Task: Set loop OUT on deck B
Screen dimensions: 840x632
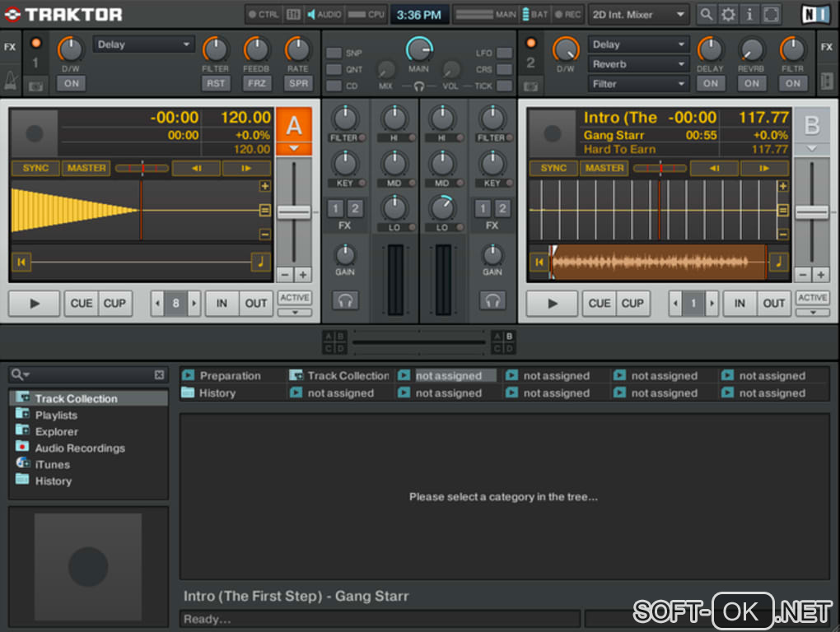Action: 773,304
